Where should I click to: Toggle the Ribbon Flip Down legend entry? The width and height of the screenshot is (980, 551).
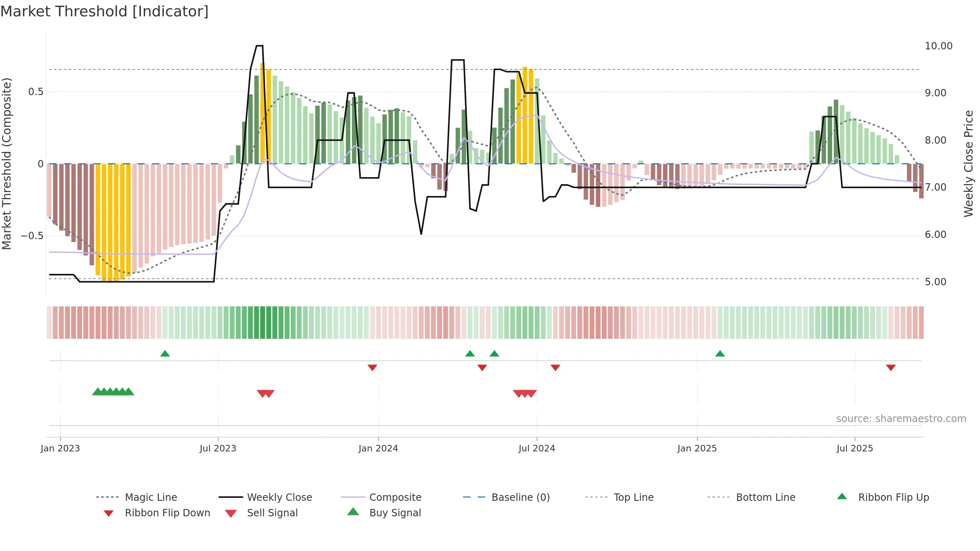click(156, 513)
